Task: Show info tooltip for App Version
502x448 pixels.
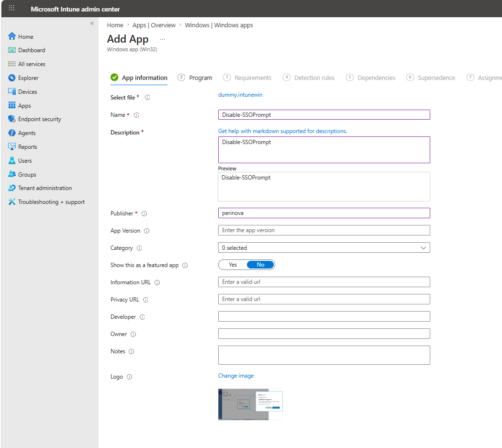Action: point(146,231)
